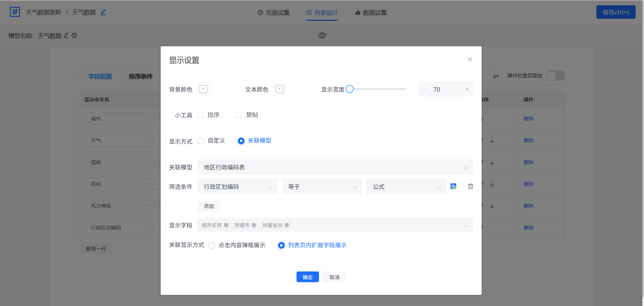Open the 字段配置 tab
644x306 pixels.
(100, 76)
